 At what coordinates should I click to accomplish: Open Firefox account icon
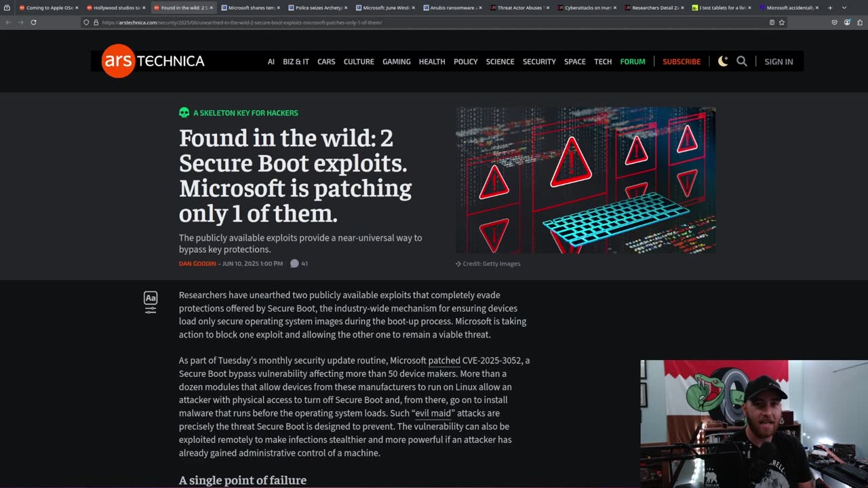tap(847, 22)
